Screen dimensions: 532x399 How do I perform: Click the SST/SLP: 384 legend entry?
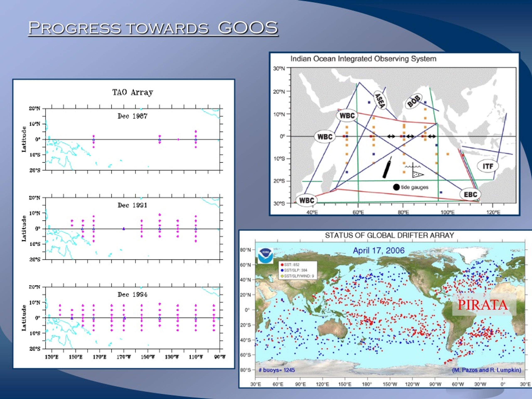point(294,270)
